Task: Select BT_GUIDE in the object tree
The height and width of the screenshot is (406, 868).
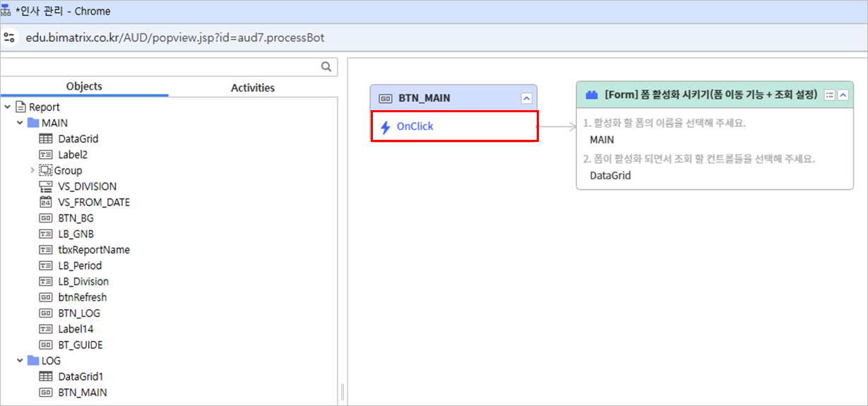Action: point(81,345)
